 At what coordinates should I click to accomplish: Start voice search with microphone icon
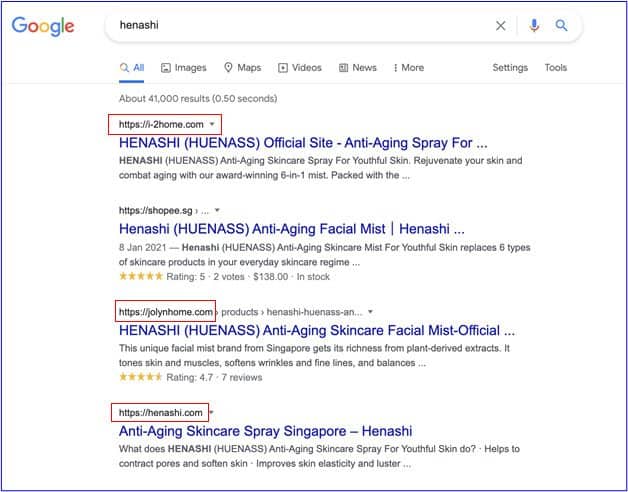click(534, 26)
